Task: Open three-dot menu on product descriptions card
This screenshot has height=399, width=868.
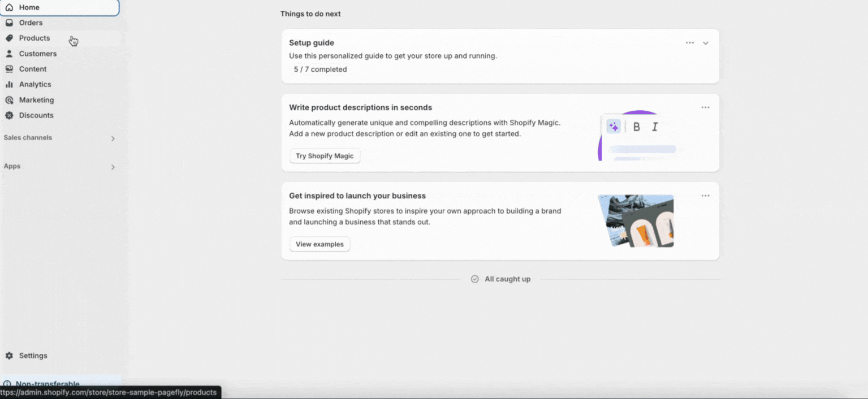Action: (x=705, y=107)
